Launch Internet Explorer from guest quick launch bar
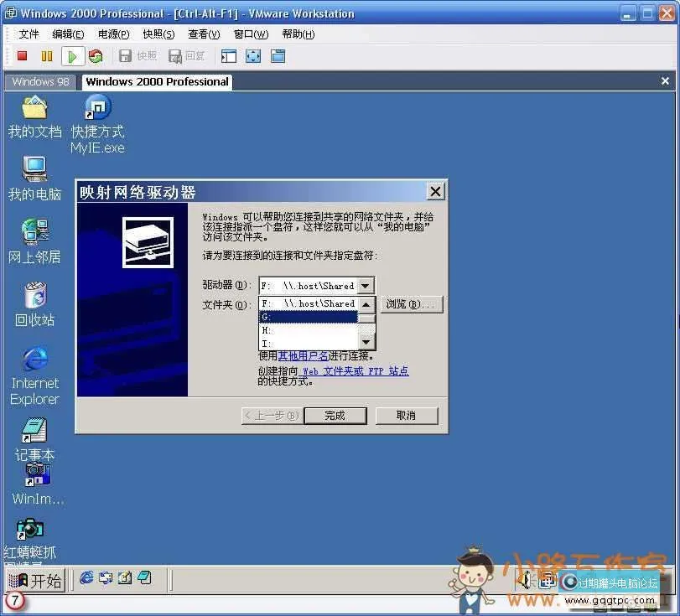Image resolution: width=680 pixels, height=616 pixels. 86,578
